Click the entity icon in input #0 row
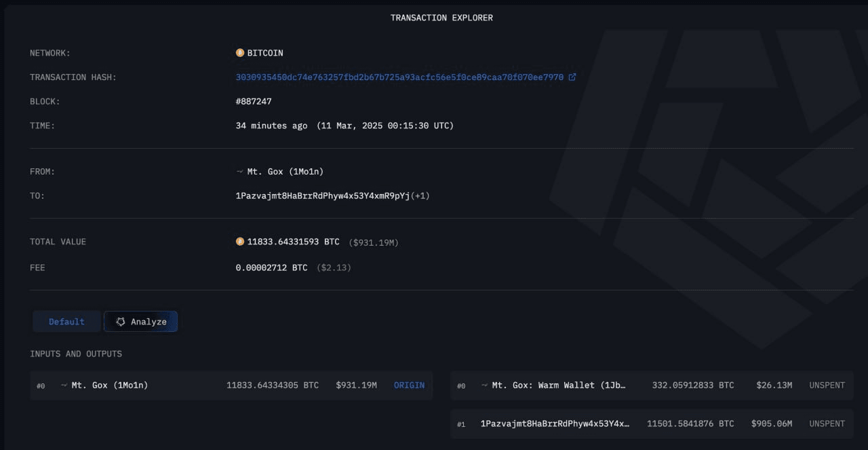 (64, 386)
